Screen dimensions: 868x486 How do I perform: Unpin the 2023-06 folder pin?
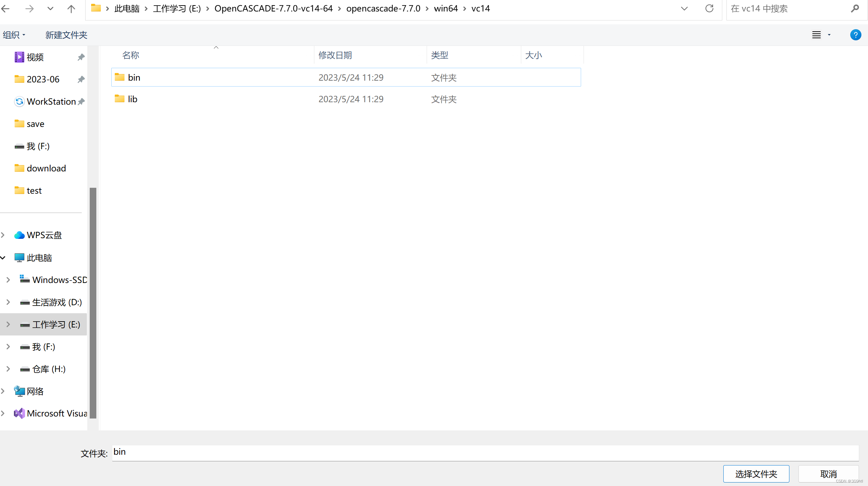coord(81,79)
